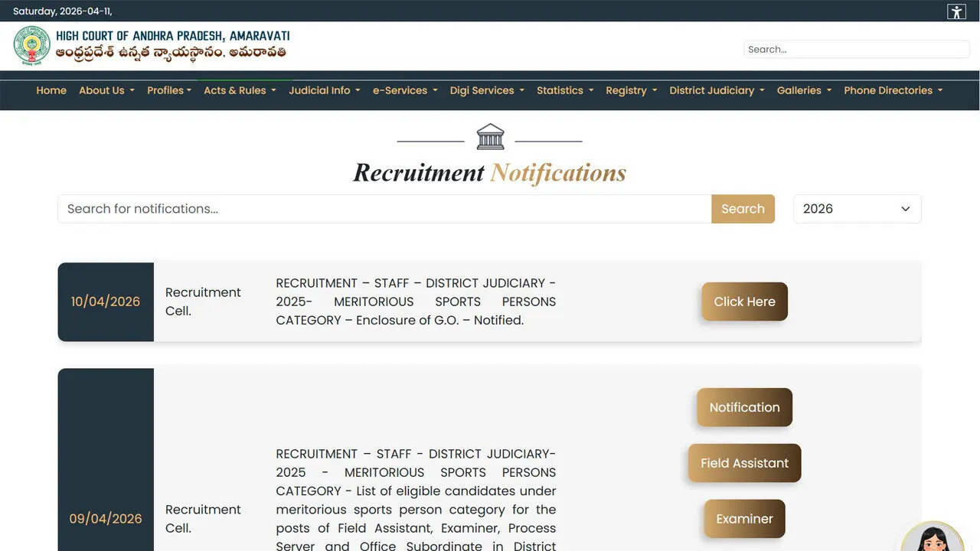The width and height of the screenshot is (980, 551).
Task: Click the notifications search input field
Action: (383, 208)
